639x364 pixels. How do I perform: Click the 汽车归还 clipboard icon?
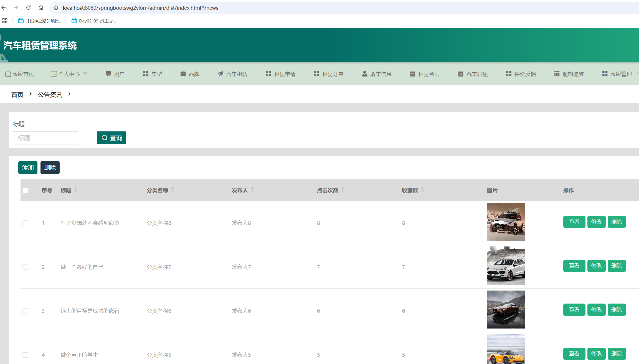click(x=460, y=74)
